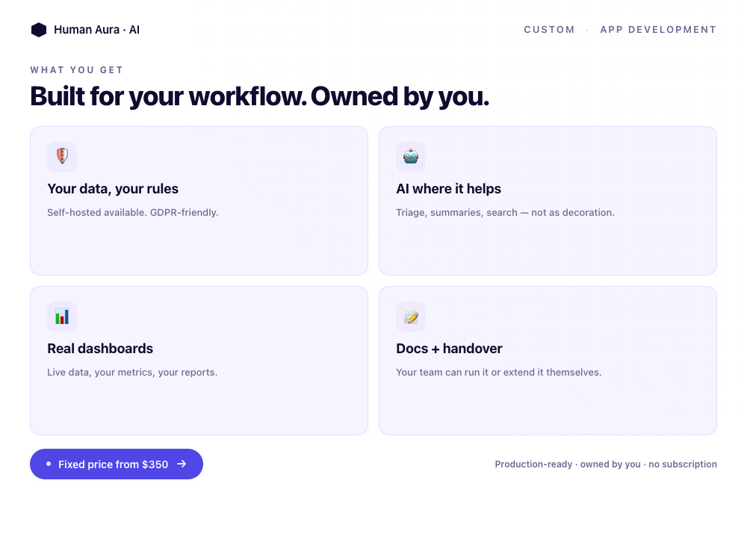747x560 pixels.
Task: Open the Fixed price from $350 button
Action: click(x=117, y=464)
